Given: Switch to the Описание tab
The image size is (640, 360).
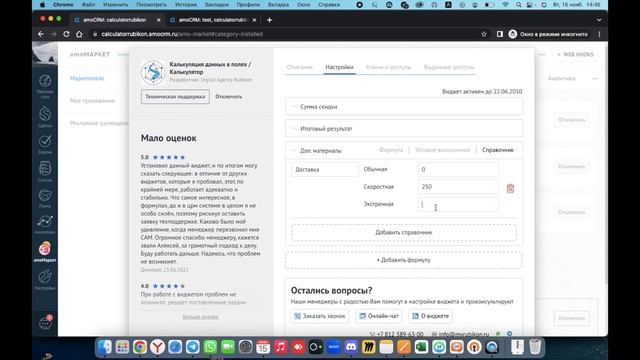Looking at the screenshot, I should click(x=299, y=67).
